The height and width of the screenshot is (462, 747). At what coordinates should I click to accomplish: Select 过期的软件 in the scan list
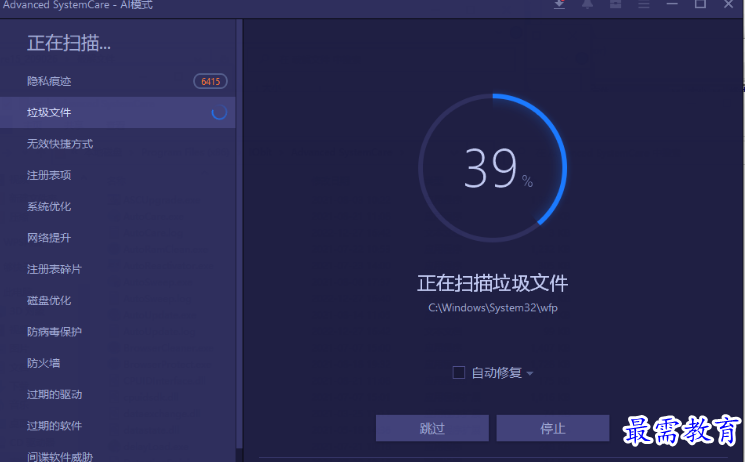coord(118,426)
